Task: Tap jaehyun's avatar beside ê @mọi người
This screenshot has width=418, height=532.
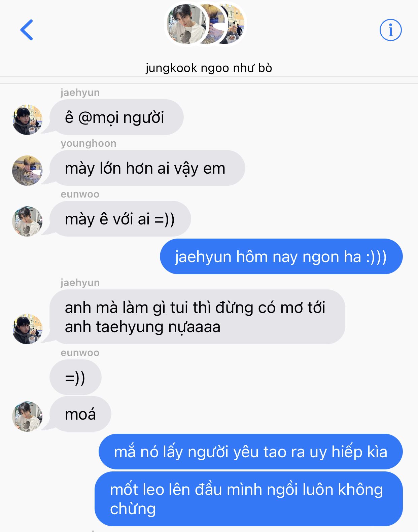Action: click(27, 120)
